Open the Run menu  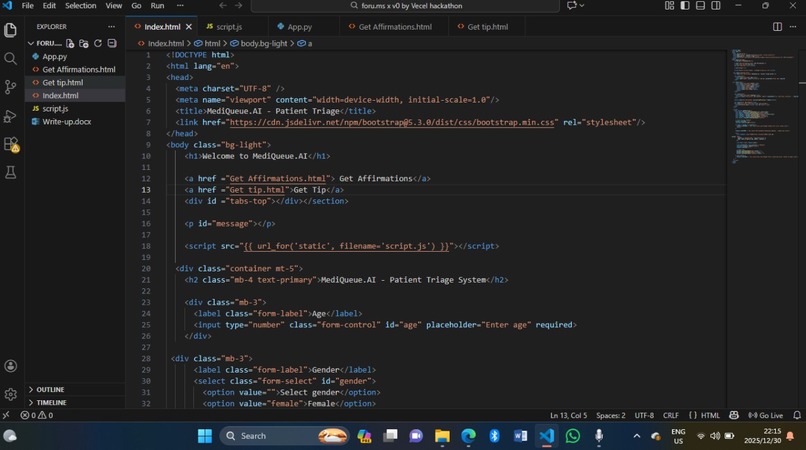[157, 6]
